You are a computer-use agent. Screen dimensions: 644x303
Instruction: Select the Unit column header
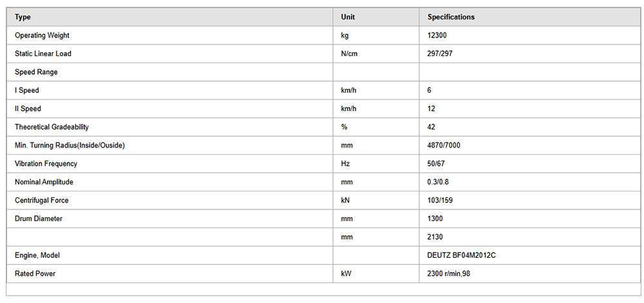point(348,17)
